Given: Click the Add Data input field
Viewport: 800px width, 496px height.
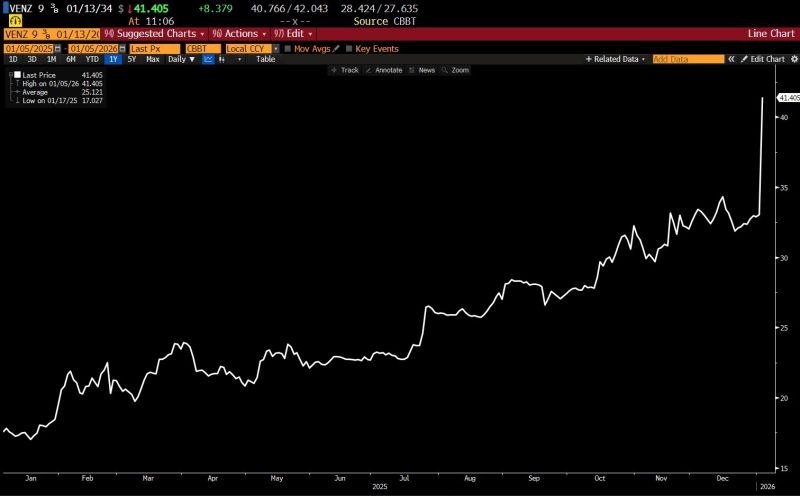Looking at the screenshot, I should point(688,59).
